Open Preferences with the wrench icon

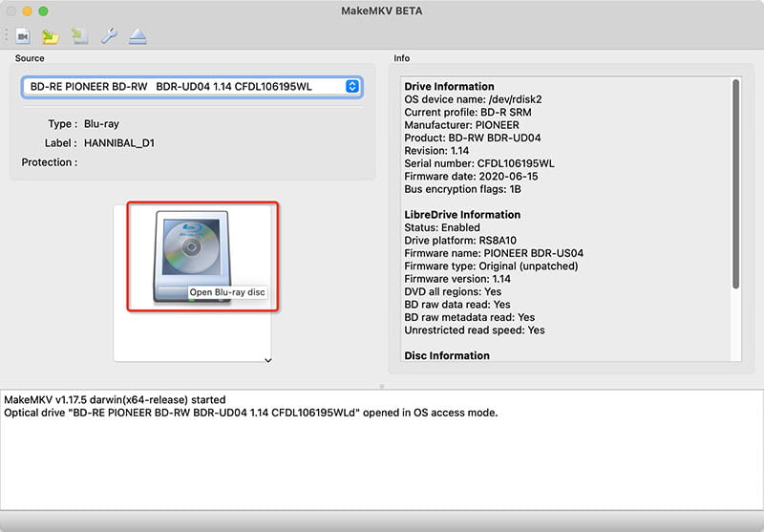tap(109, 36)
